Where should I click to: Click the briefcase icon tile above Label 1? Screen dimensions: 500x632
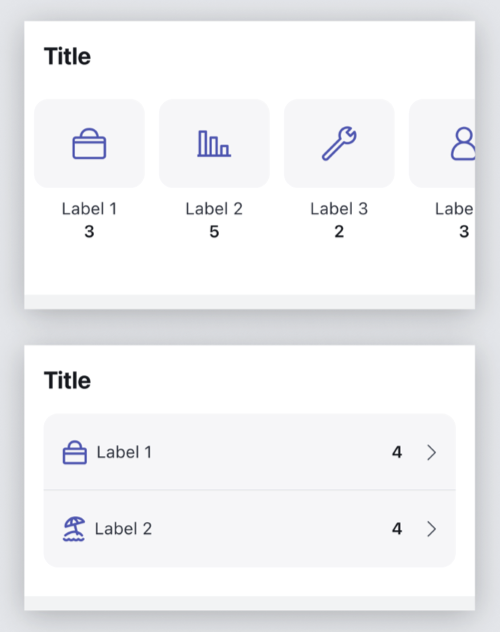pyautogui.click(x=89, y=143)
